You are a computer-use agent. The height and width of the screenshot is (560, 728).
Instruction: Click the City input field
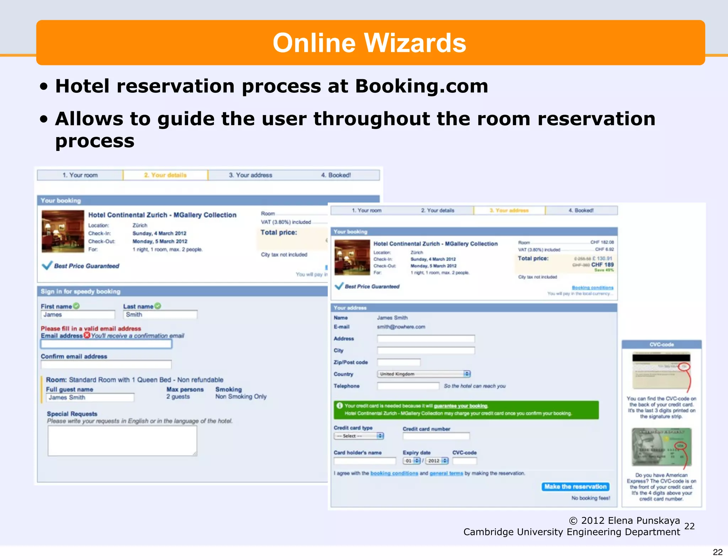(x=426, y=350)
